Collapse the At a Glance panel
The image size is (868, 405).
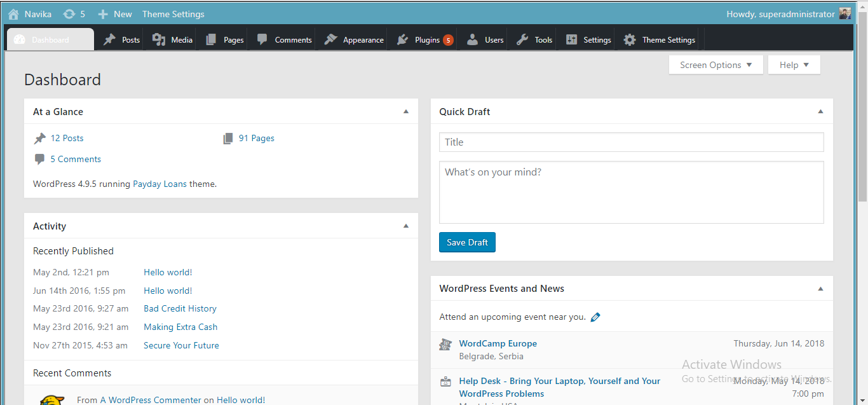coord(406,112)
